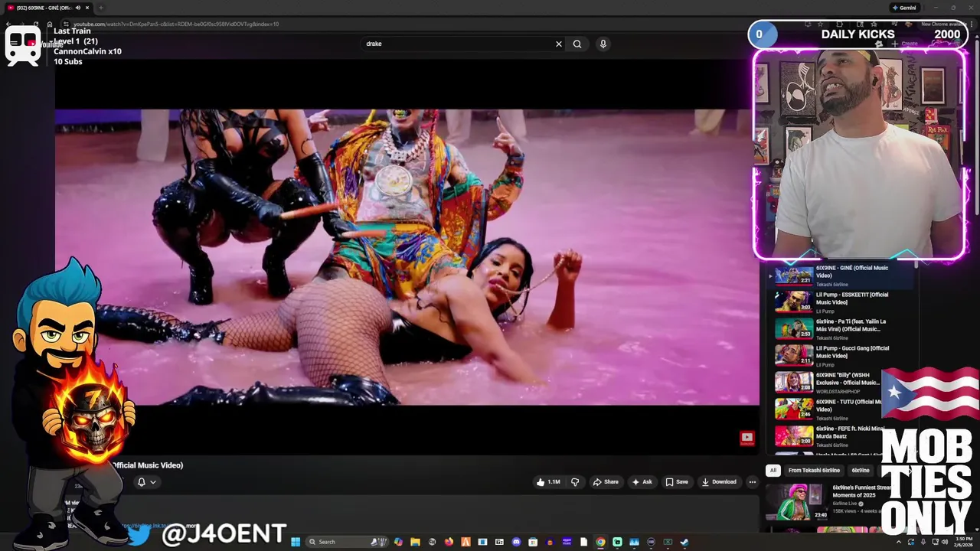Click the YouTube search magnifier button
Image resolution: width=980 pixels, height=551 pixels.
coord(577,44)
